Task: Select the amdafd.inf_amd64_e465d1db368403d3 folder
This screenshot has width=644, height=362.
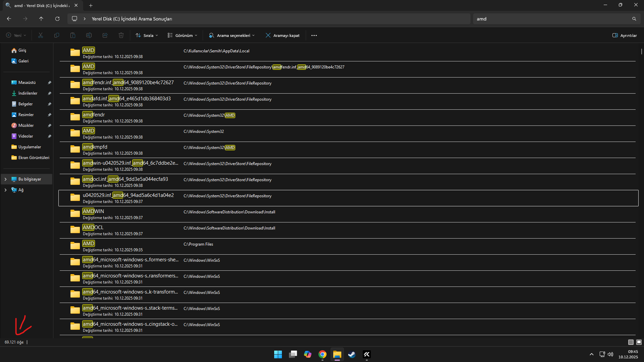Action: click(348, 102)
